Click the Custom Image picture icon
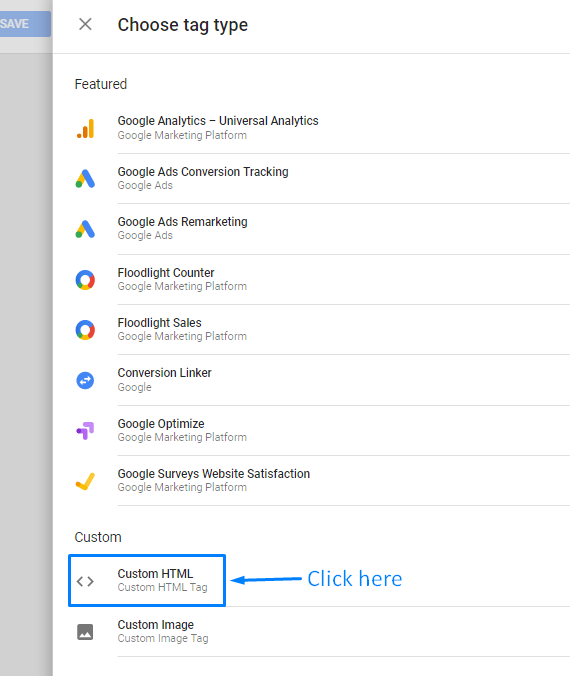Viewport: 570px width, 676px height. (x=85, y=632)
